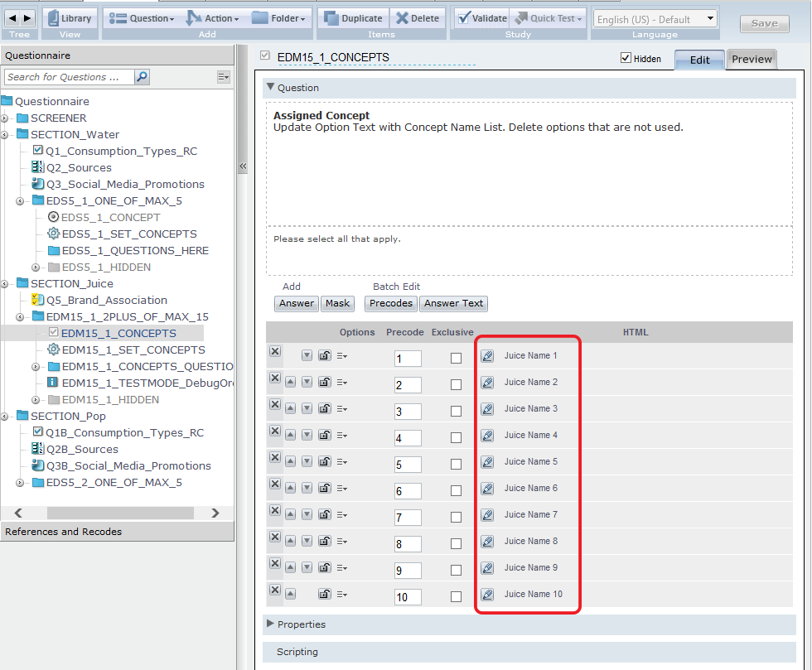Expand the EDM15_1_HIDDEN folder node
This screenshot has height=670, width=812.
[36, 400]
